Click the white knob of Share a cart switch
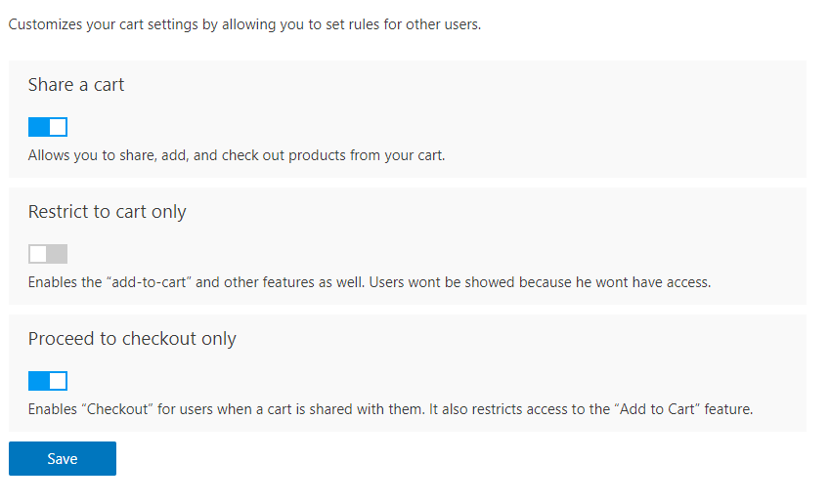830x504 pixels. pyautogui.click(x=58, y=127)
